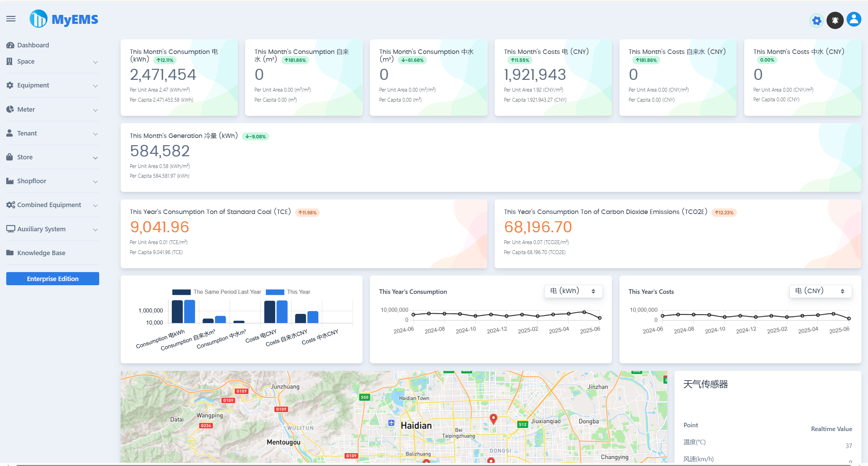868x466 pixels.
Task: Click the hamburger menu icon
Action: pyautogui.click(x=11, y=19)
